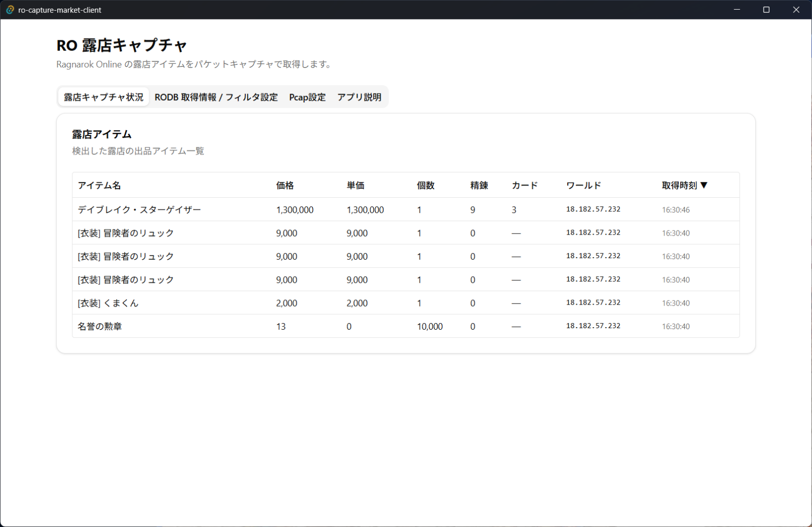This screenshot has width=812, height=527.
Task: Sort table by 個数 column header
Action: click(x=426, y=186)
